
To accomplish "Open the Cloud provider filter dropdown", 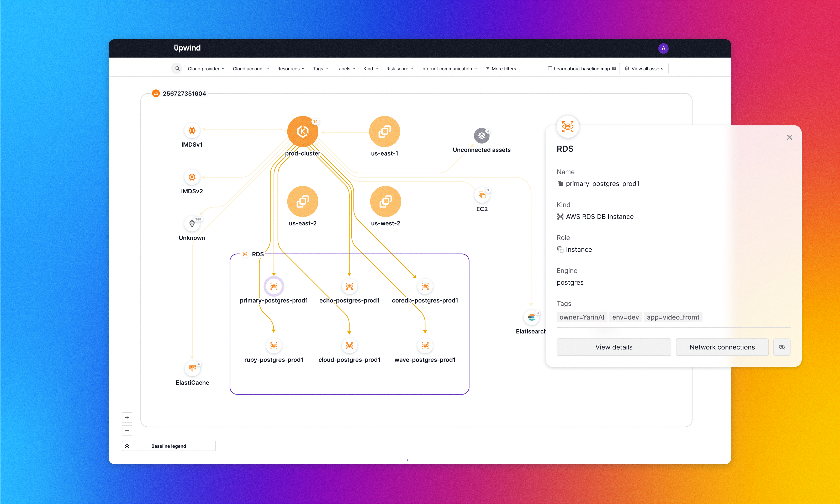I will point(206,68).
